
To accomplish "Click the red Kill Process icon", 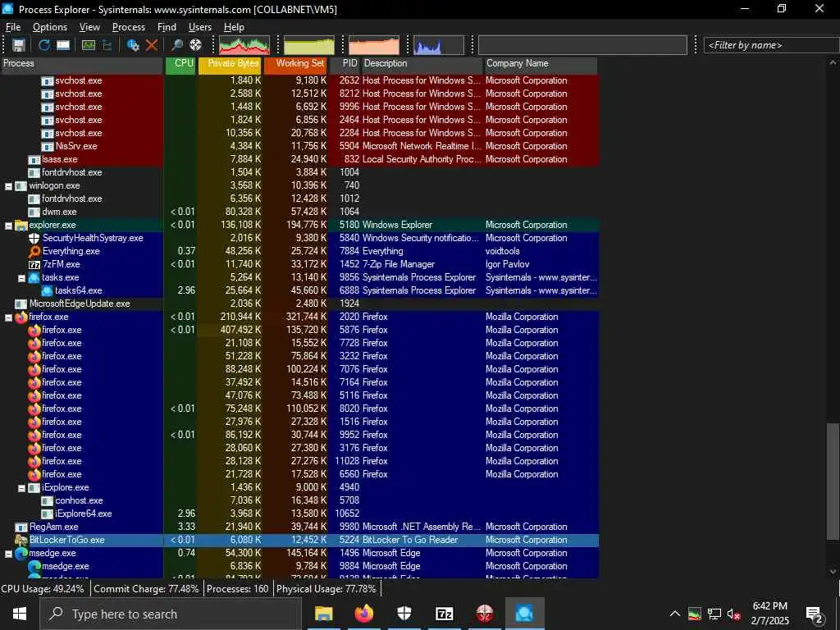I will [152, 45].
